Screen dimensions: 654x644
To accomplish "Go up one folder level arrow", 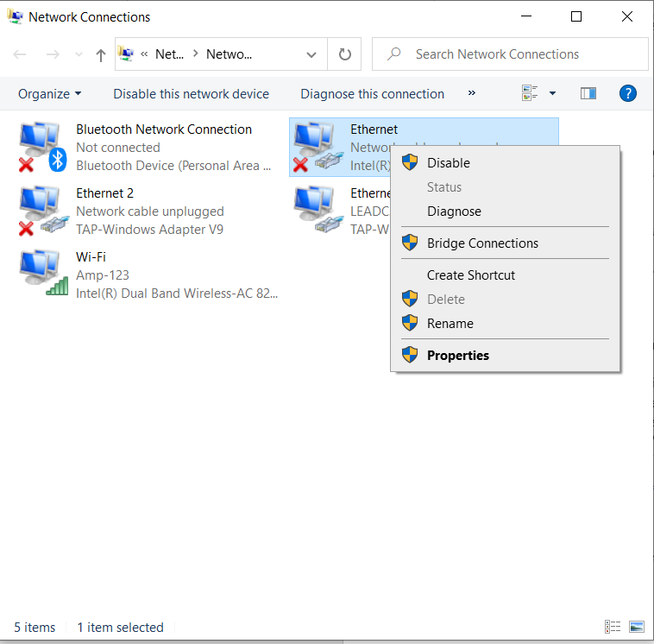I will (101, 54).
